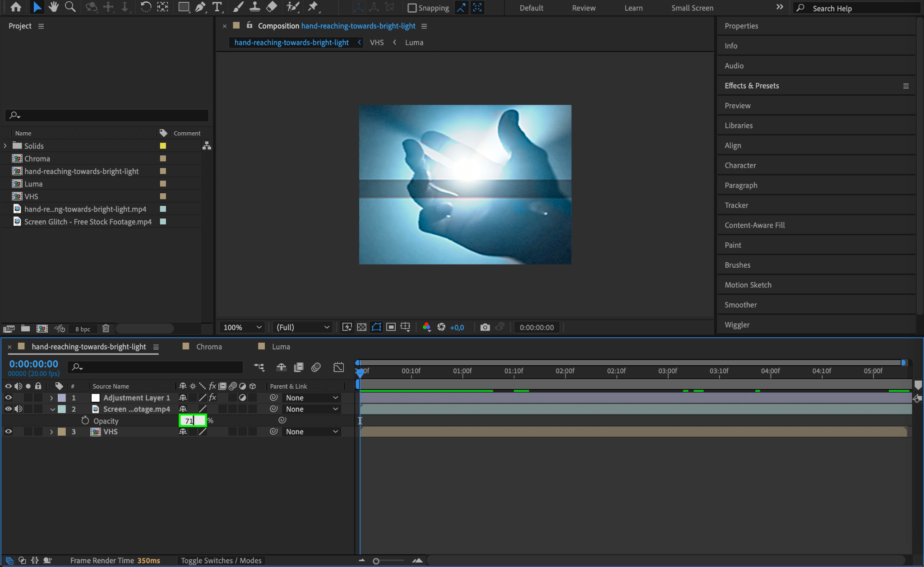This screenshot has width=924, height=567.
Task: Click the delete trash icon in Project panel
Action: point(106,329)
